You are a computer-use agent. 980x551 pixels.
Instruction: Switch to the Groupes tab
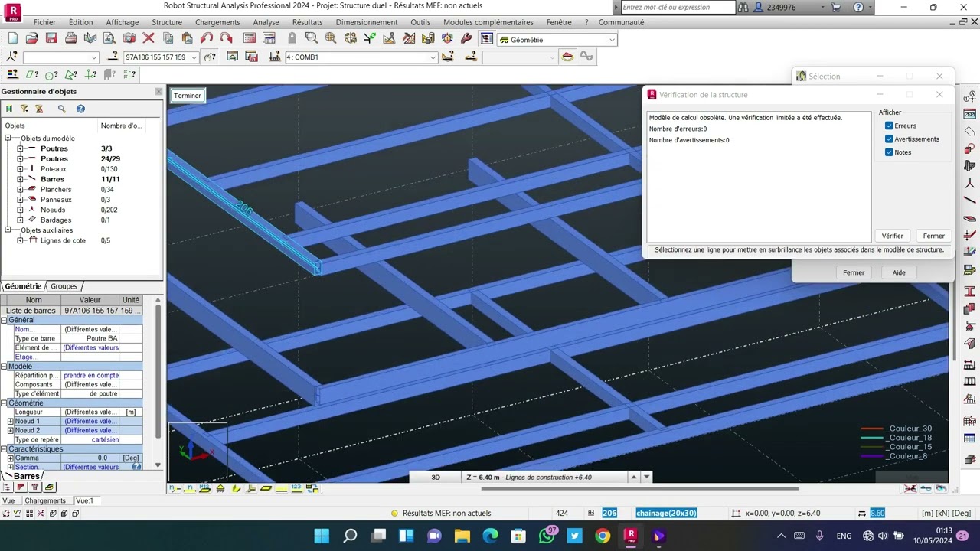point(64,286)
